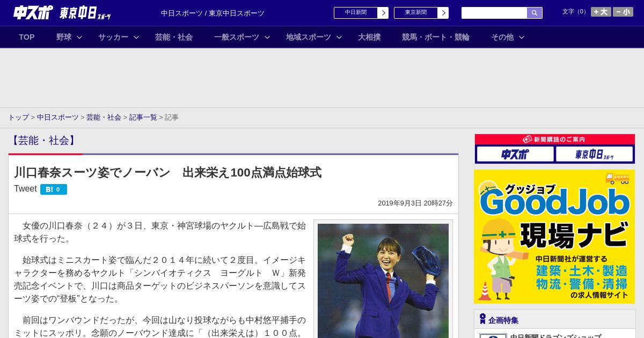Click the 東京中日スポーツ logo in header

85,13
